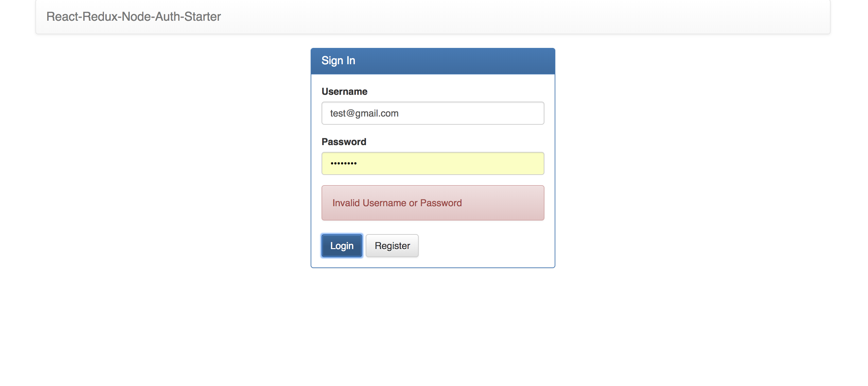Click the Password field label
868x386 pixels.
coord(344,142)
